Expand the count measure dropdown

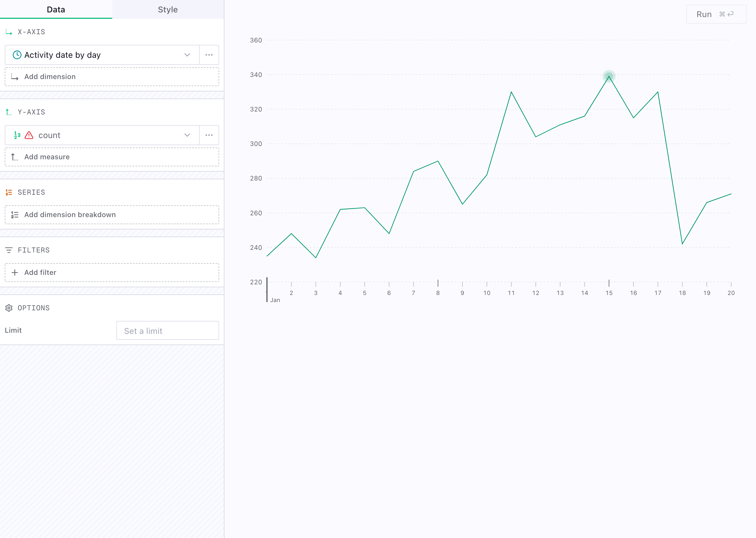click(187, 135)
